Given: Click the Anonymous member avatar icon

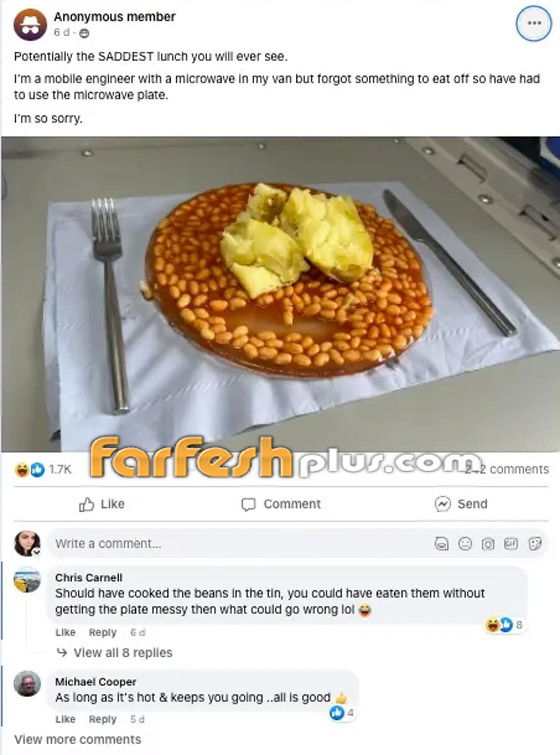Looking at the screenshot, I should (30, 24).
